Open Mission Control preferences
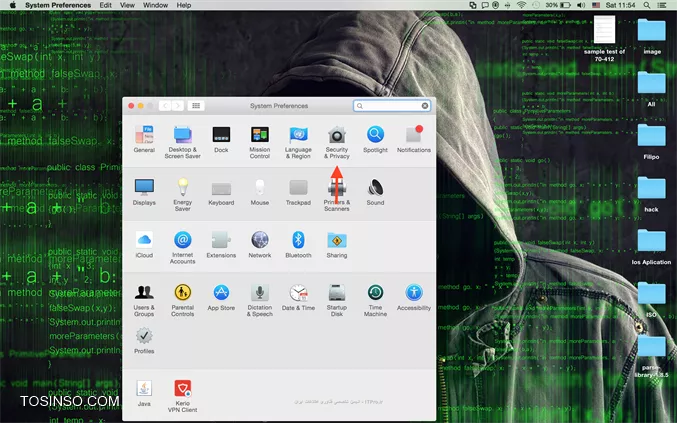This screenshot has width=677, height=423. [x=259, y=142]
